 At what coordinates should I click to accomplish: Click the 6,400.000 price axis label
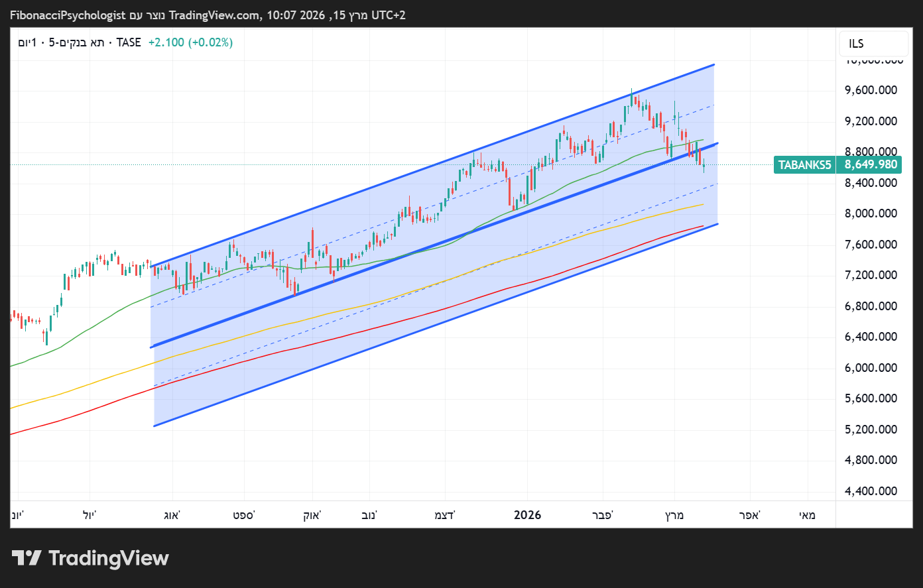871,337
